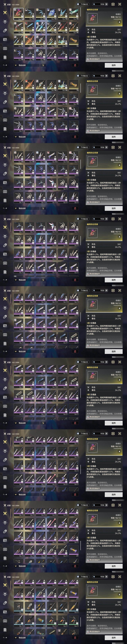Open chain-link materials sidebar icon in topmost panel

pyautogui.click(x=5, y=31)
